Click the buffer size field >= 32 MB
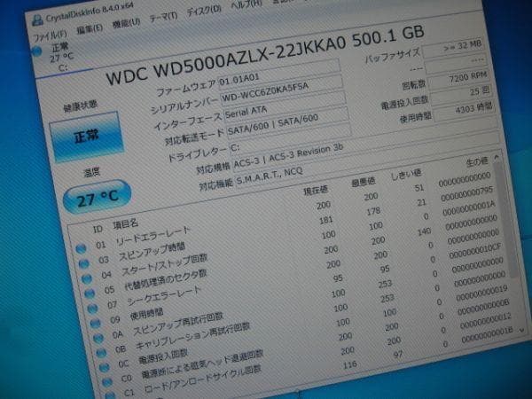The image size is (532, 399). click(453, 49)
